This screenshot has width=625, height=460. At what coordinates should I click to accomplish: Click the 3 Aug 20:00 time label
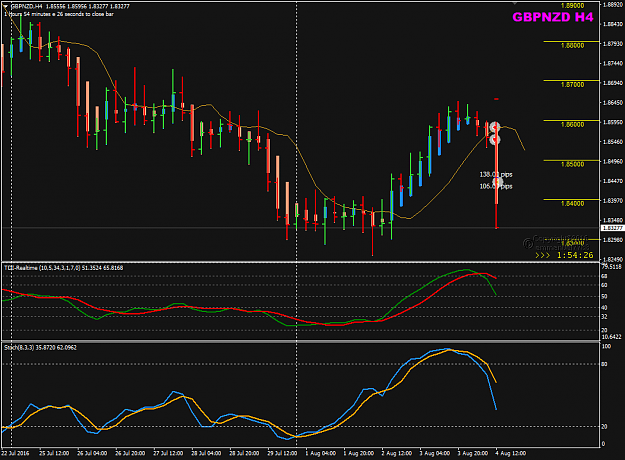click(473, 453)
